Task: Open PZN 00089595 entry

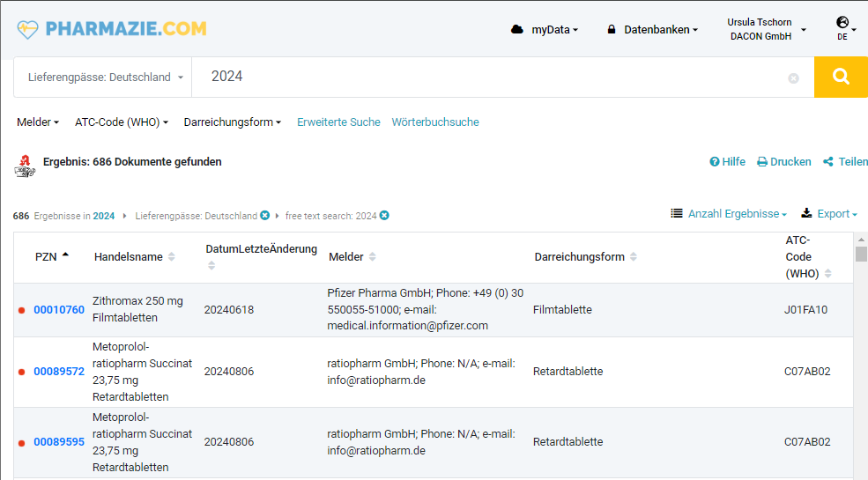Action: pyautogui.click(x=59, y=442)
